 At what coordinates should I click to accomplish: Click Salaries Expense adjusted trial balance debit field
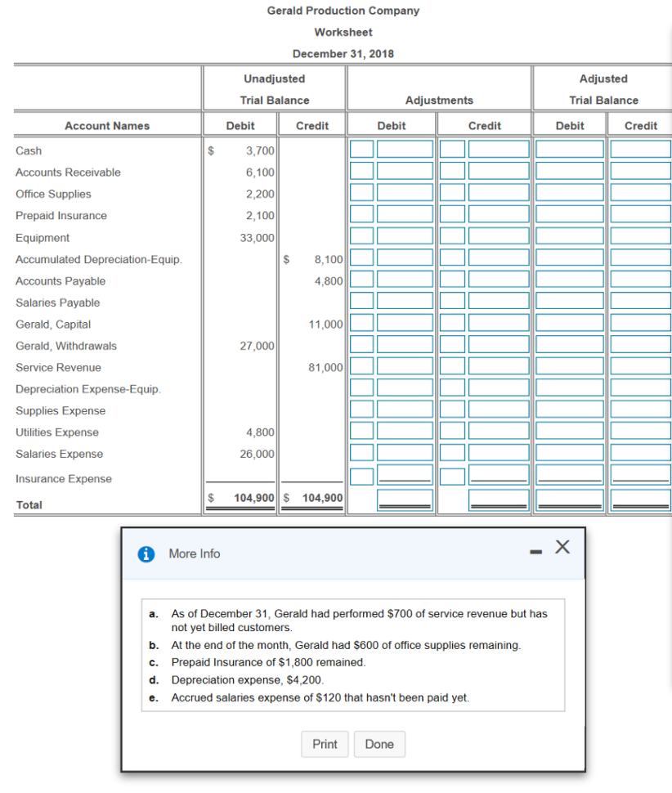pos(569,453)
